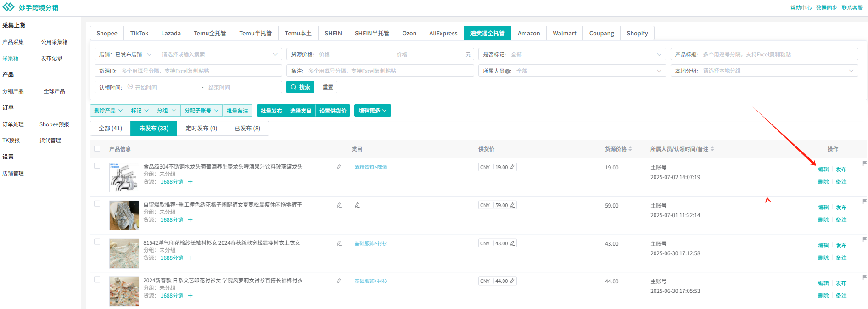Open the 食品级304不锈钢水龙头 product thumbnail
The height and width of the screenshot is (309, 868).
pos(124,177)
